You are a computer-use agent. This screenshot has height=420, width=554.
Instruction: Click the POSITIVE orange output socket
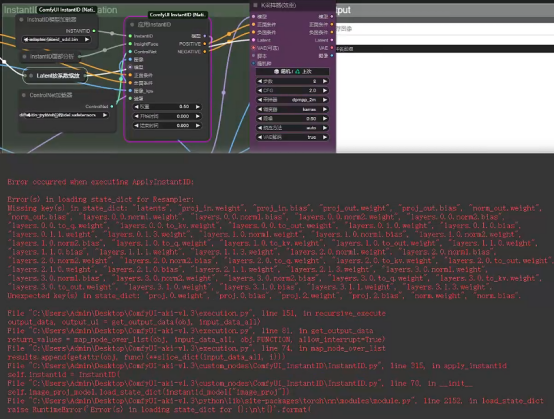point(205,44)
